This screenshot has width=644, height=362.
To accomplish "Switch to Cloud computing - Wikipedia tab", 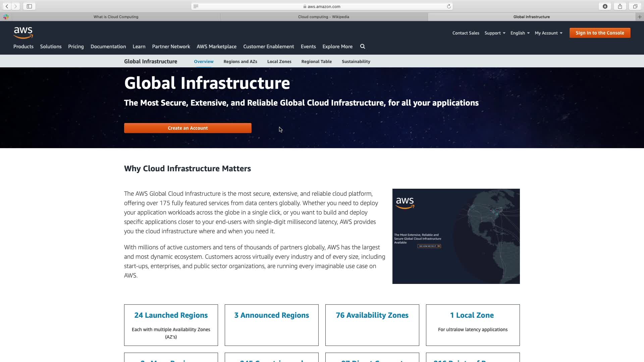I will point(323,17).
